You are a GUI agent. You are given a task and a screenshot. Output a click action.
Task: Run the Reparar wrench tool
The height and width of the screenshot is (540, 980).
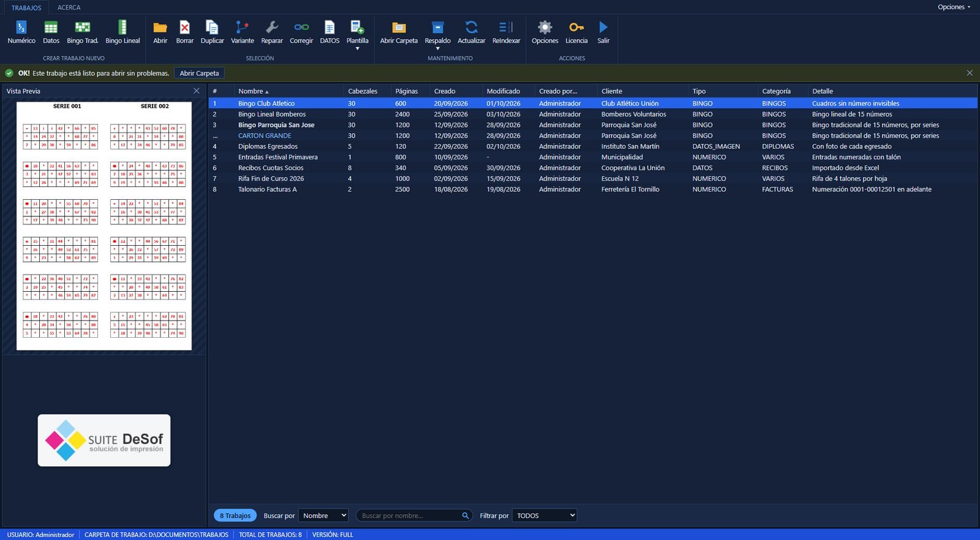pos(272,32)
